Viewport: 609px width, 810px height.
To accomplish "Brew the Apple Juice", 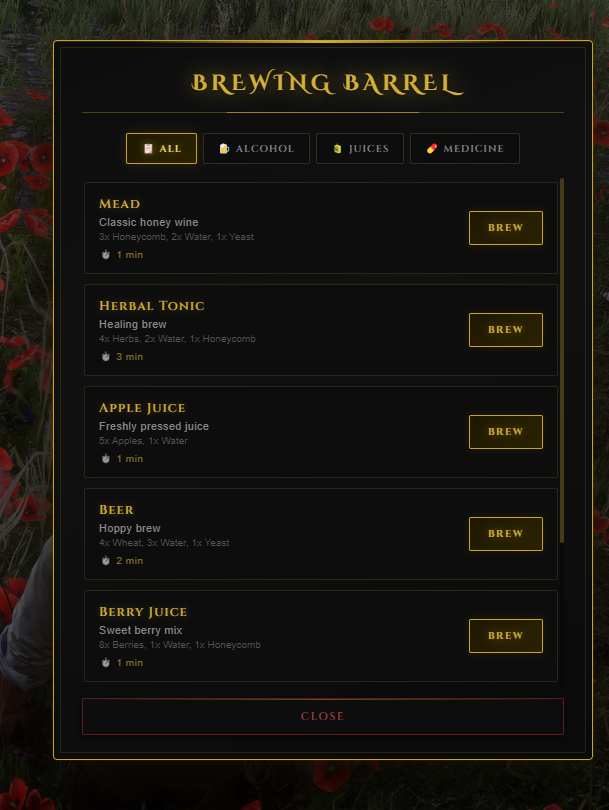I will [x=506, y=432].
